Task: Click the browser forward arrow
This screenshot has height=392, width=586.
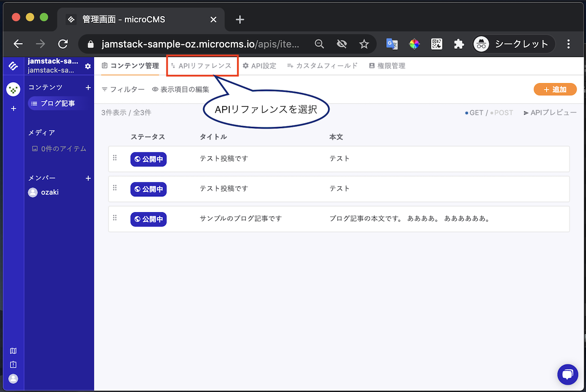Action: [x=40, y=44]
